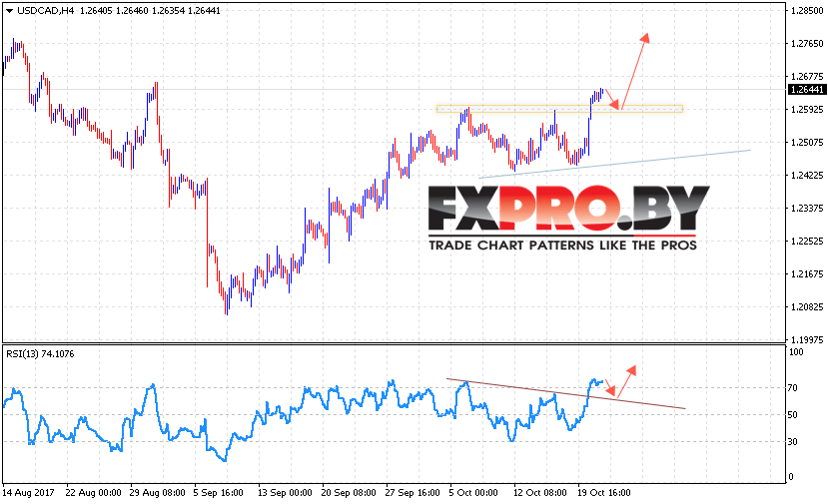Click price scale value 1.20825

pyautogui.click(x=807, y=306)
